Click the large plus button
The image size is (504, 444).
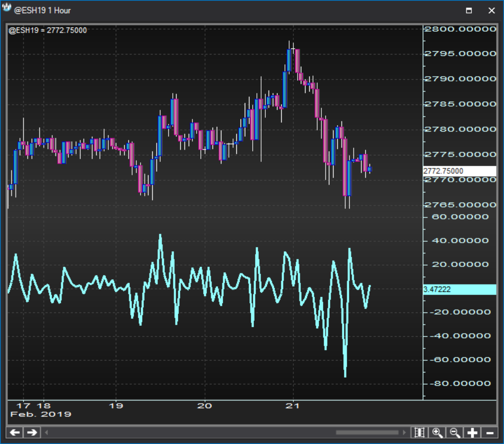[x=472, y=432]
